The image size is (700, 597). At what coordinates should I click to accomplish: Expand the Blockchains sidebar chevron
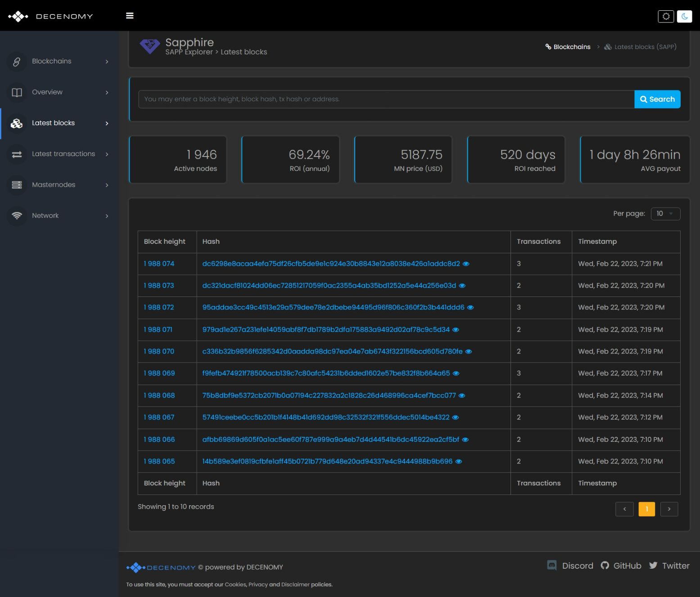[x=107, y=62]
